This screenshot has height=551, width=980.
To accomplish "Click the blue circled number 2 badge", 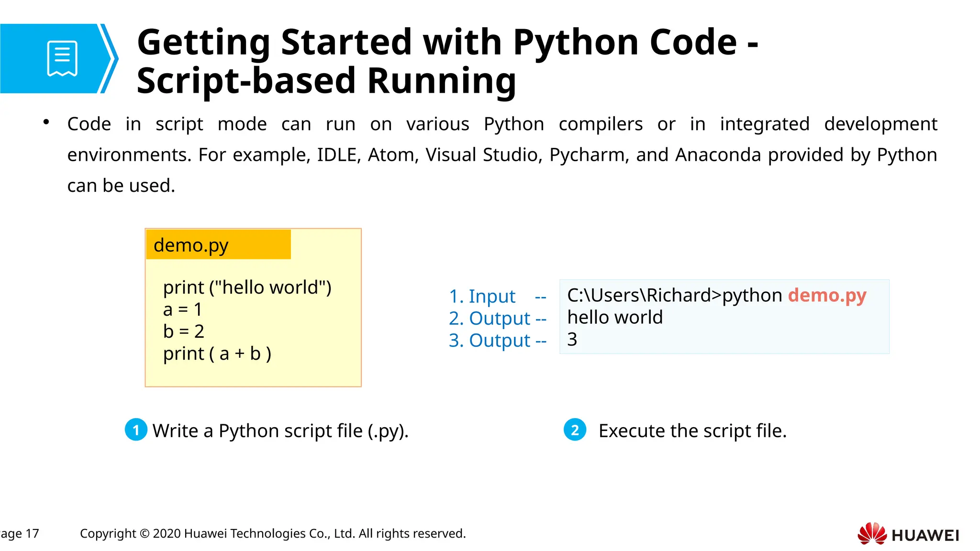I will [x=575, y=430].
